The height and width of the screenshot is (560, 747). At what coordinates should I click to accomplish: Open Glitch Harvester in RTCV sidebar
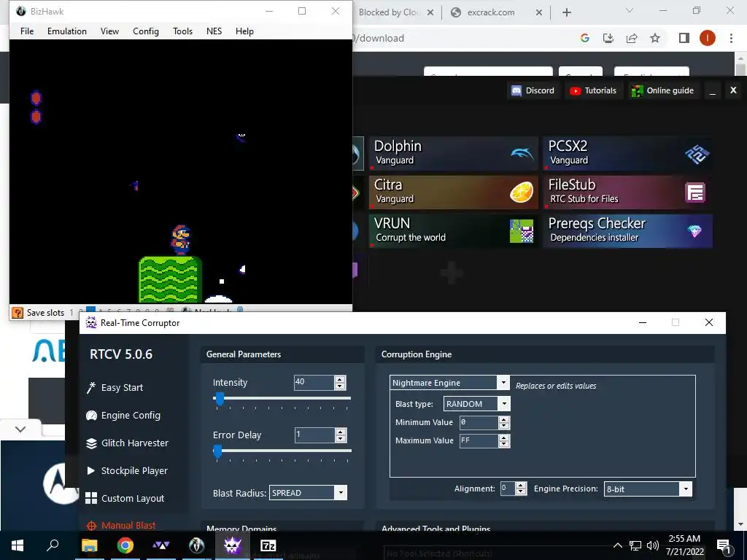click(x=127, y=443)
